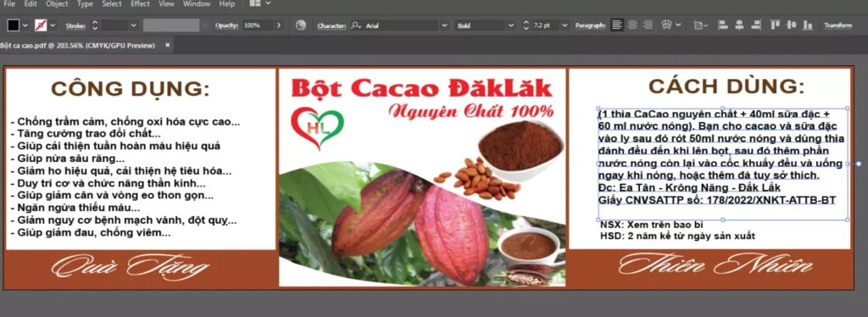Viewport: 868px width, 317px height.
Task: Click the NSX: Xem trên bao bì line
Action: pos(651,225)
